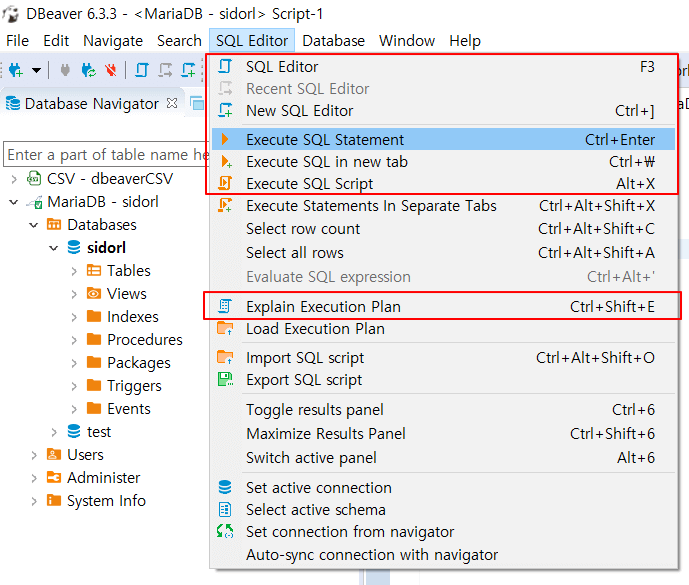Choose Toggle results panel menu entry

443,410
